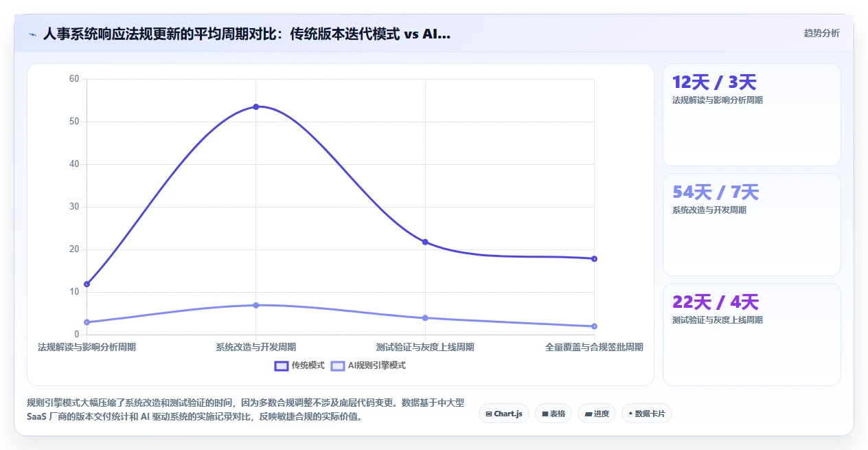Click AI规则引擎模式 point at 全量覆盖与合规签批周期
868x450 pixels.
(594, 326)
